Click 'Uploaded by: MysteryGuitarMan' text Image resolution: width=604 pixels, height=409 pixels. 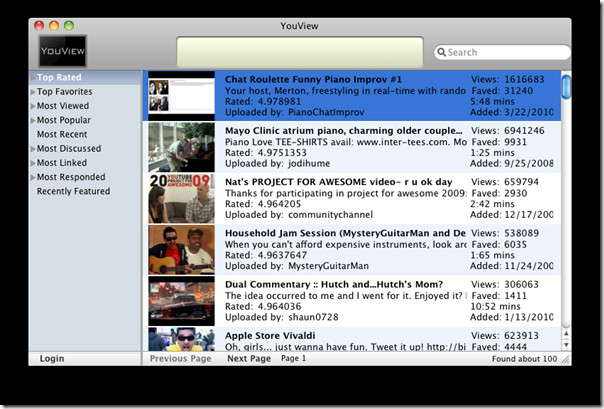(x=297, y=266)
